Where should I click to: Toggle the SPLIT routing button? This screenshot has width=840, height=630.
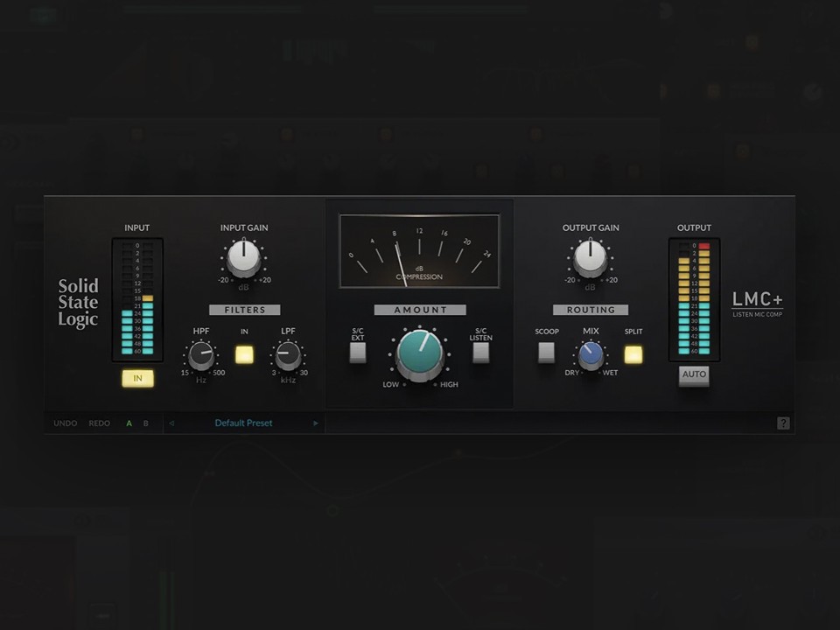coord(633,354)
